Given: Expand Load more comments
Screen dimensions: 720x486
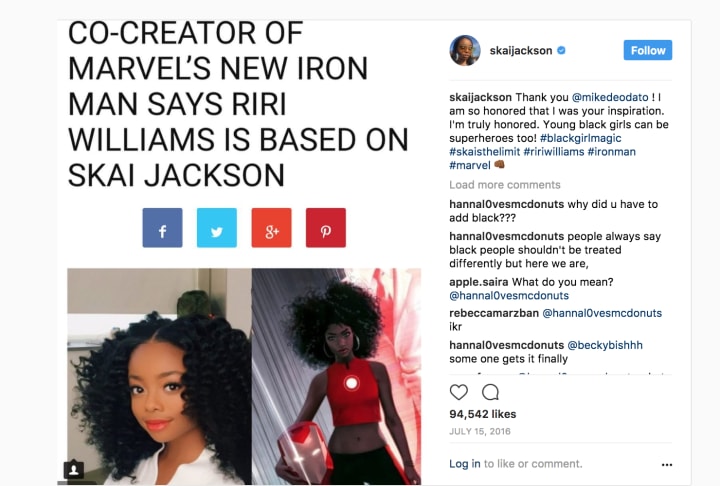Looking at the screenshot, I should pos(505,185).
